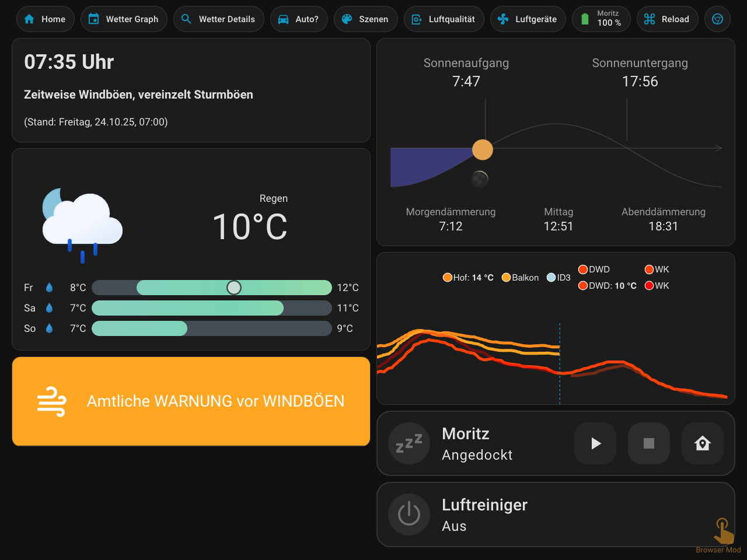Switch to the Luftqualität tab
This screenshot has height=560, width=747.
click(444, 19)
